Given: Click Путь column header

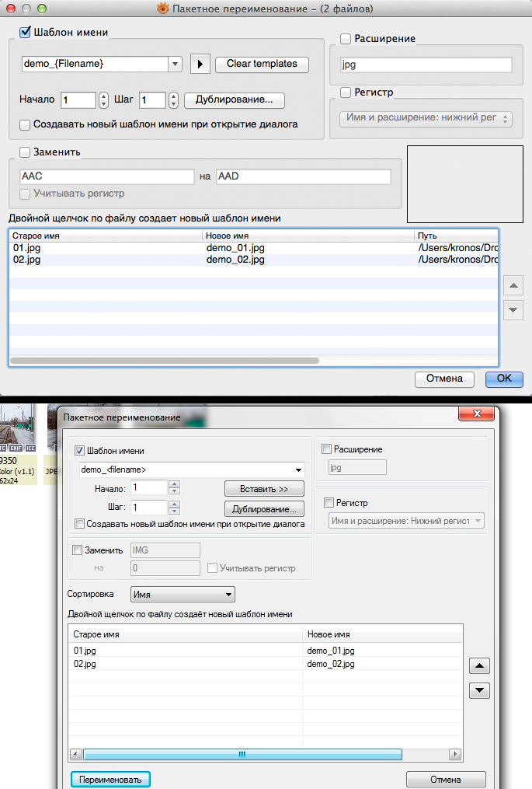Looking at the screenshot, I should 456,236.
